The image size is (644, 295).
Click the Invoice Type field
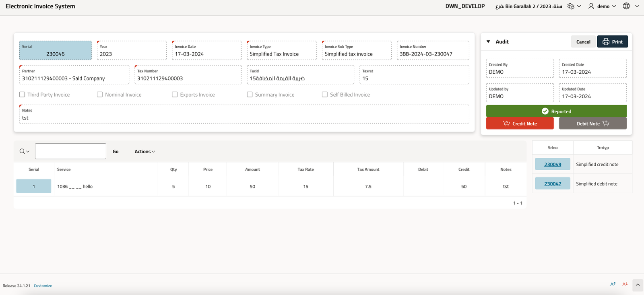click(282, 50)
